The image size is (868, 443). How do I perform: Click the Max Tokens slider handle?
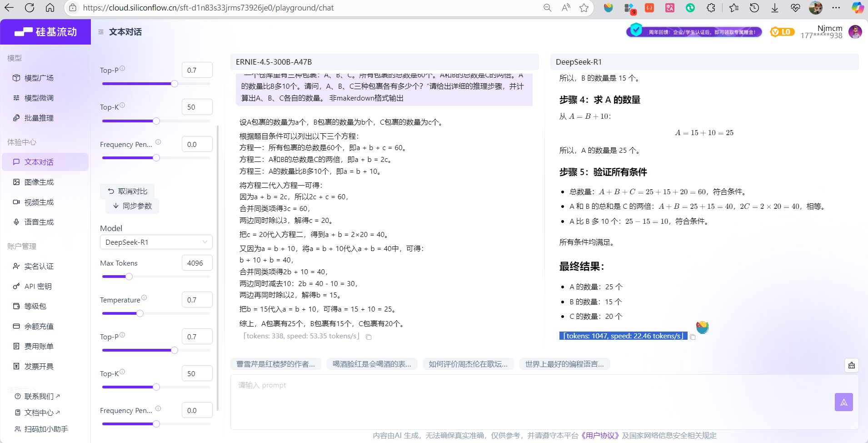tap(129, 277)
